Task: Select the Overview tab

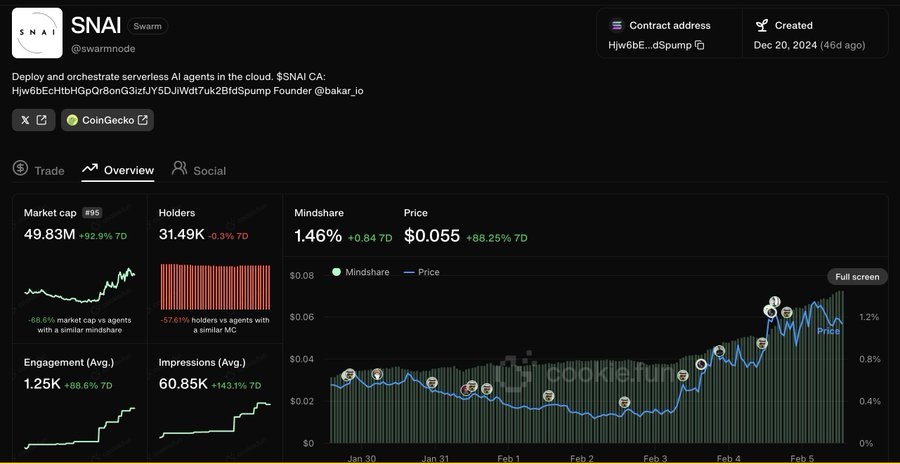Action: coord(118,170)
